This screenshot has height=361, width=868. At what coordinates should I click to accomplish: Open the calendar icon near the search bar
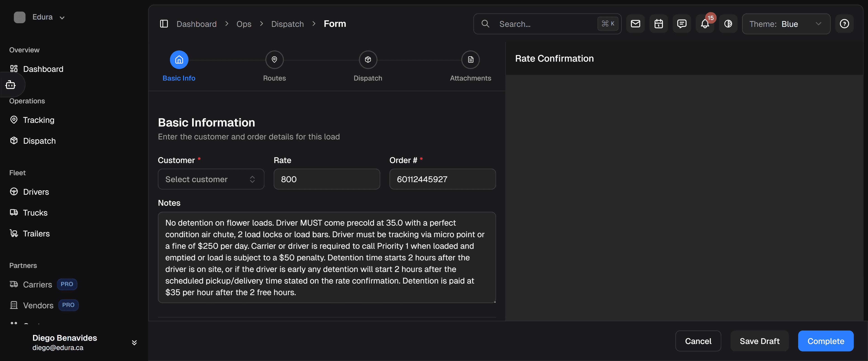tap(659, 24)
